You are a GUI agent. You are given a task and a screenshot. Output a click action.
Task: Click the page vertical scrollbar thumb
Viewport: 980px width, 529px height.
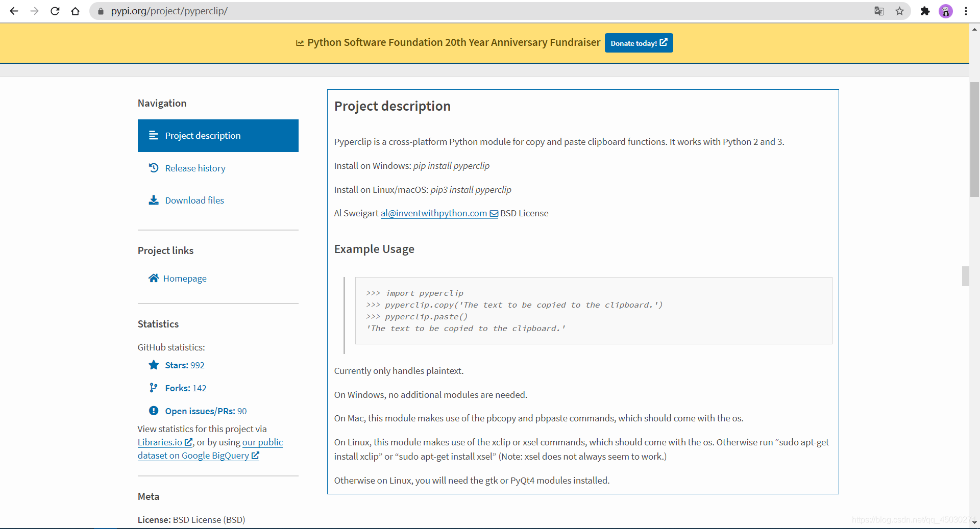point(974,138)
